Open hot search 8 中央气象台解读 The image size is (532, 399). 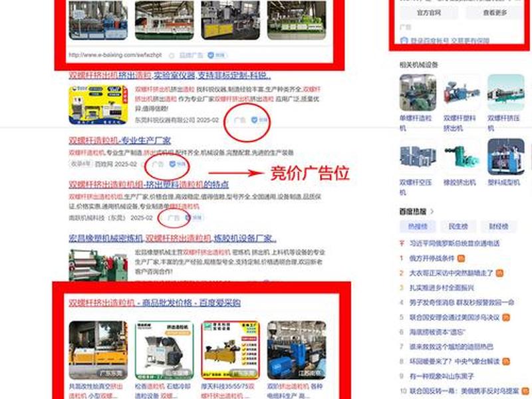pos(454,361)
